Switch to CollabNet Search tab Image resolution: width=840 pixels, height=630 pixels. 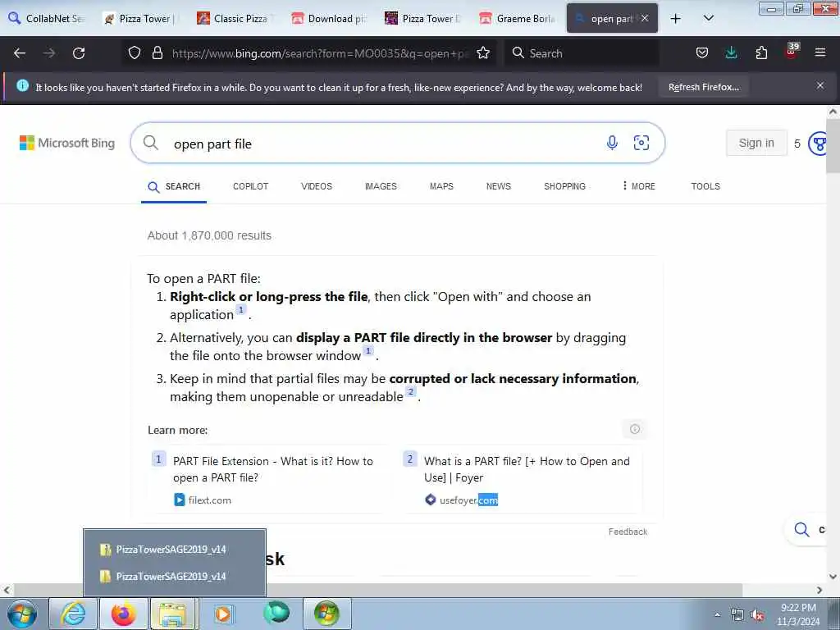48,19
